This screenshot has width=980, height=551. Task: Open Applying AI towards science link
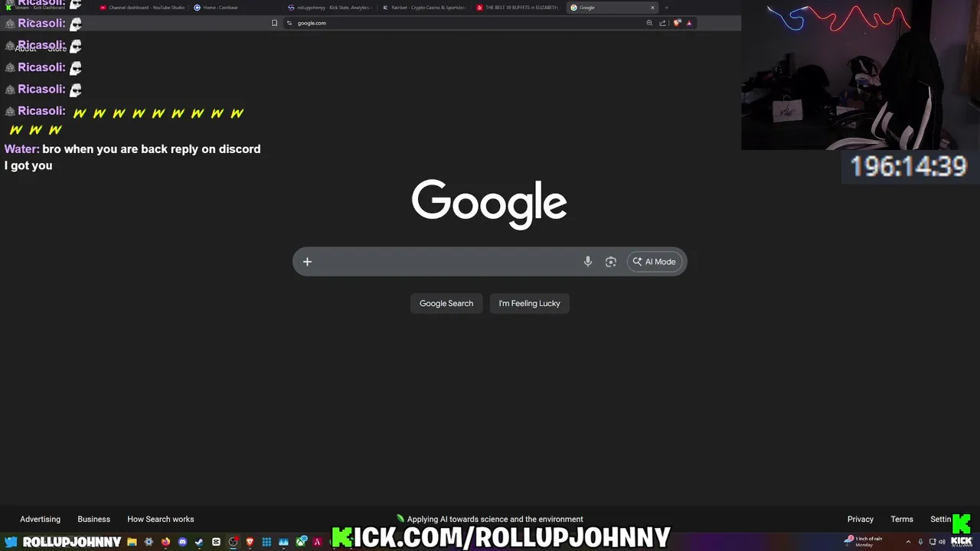coord(490,519)
